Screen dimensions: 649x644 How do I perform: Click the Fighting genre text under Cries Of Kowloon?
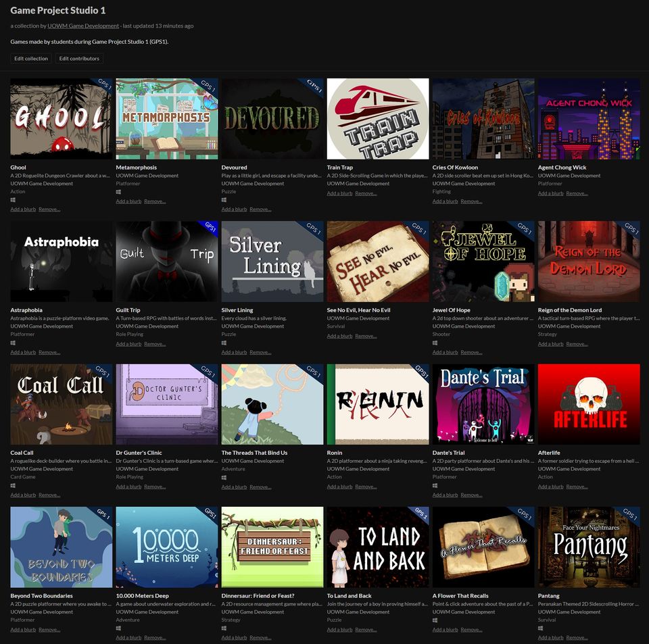click(x=441, y=191)
